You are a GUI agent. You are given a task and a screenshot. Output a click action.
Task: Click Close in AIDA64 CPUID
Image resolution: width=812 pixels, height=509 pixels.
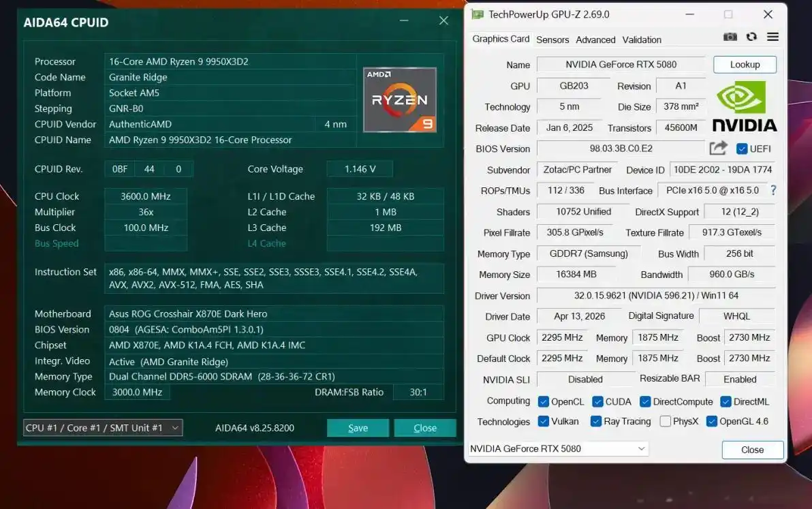pyautogui.click(x=425, y=428)
